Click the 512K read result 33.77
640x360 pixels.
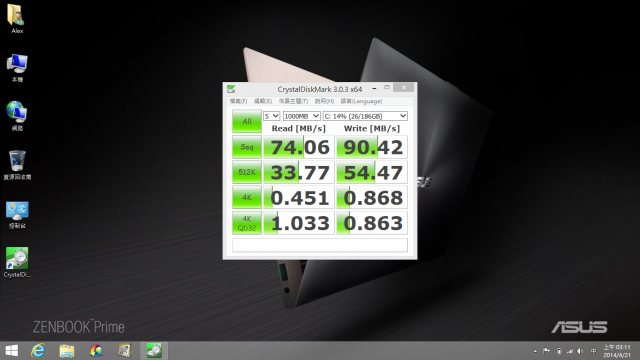(x=299, y=172)
